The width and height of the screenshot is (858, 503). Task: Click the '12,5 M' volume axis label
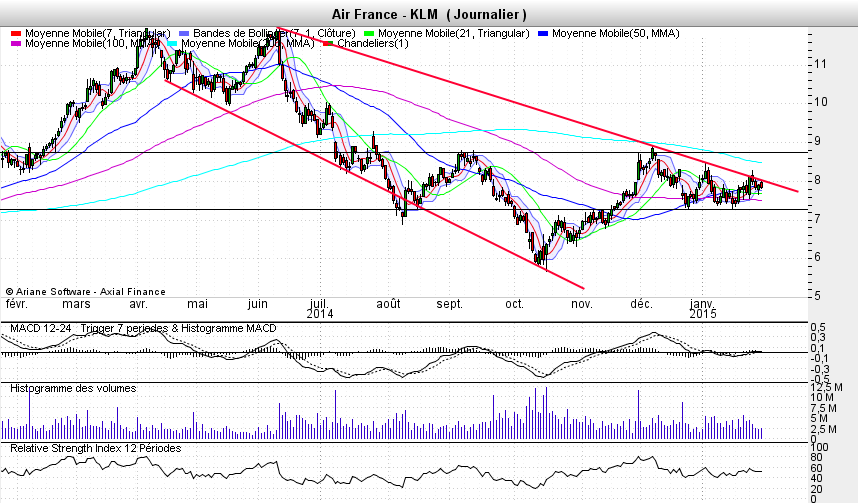pos(824,388)
